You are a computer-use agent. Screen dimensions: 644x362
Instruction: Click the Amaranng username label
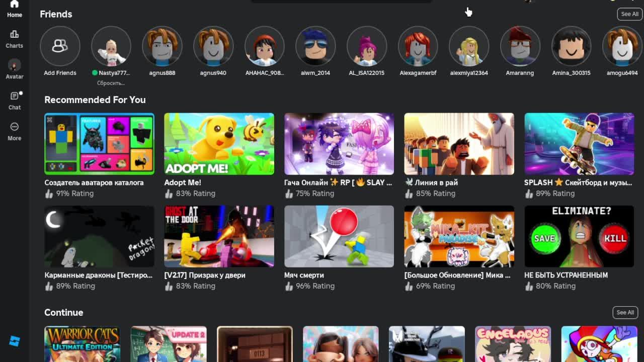520,73
